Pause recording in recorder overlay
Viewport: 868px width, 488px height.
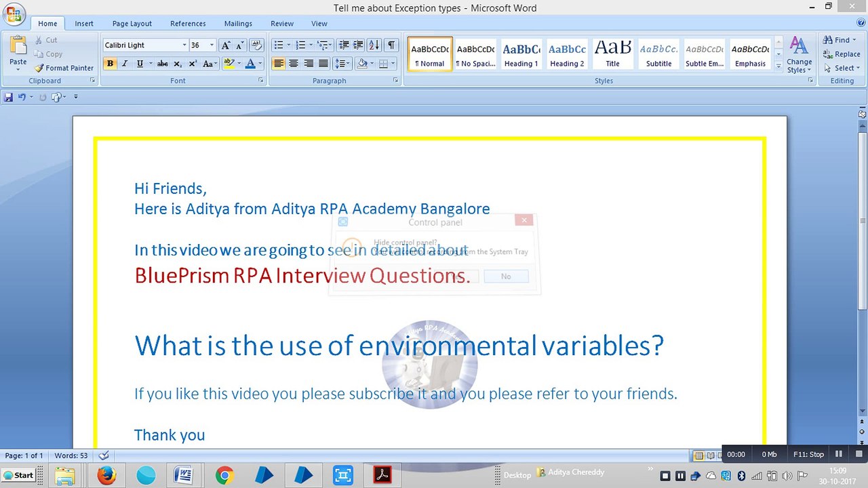(839, 454)
